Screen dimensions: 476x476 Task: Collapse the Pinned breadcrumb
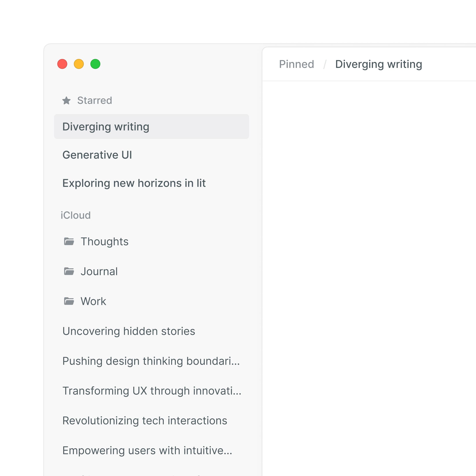296,64
